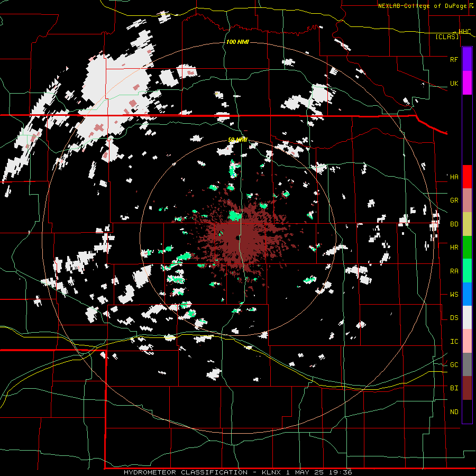Screen dimensions: 476x476
Task: Click the ND legend label
Action: click(x=454, y=412)
